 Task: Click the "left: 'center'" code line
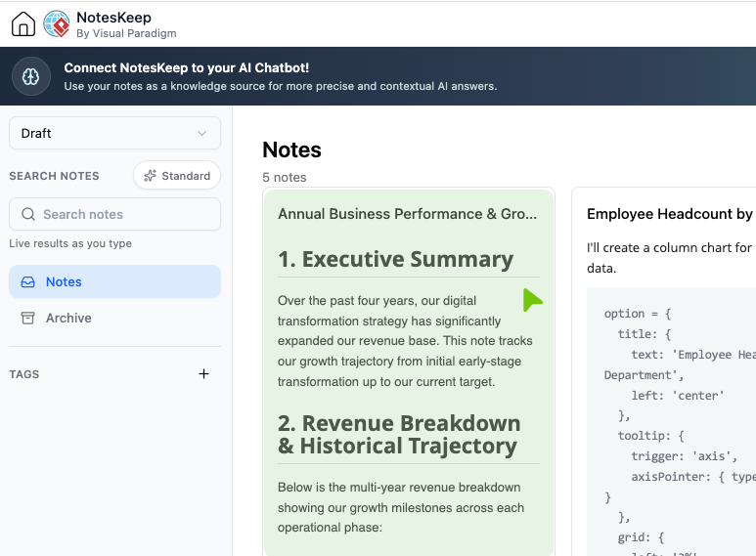(678, 396)
